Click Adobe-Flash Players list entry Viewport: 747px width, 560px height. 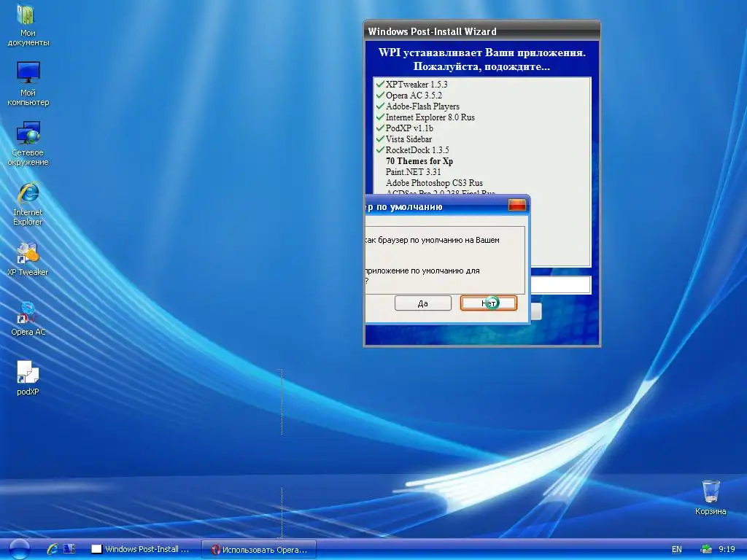point(422,106)
